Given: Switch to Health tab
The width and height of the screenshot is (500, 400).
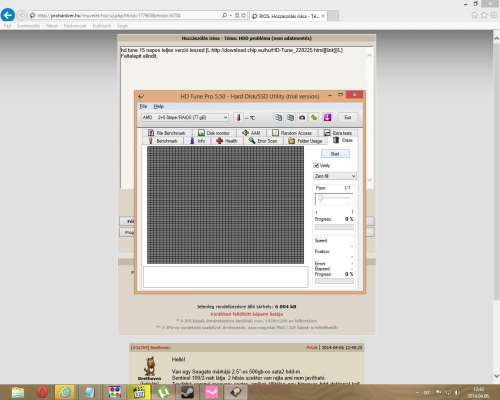Looking at the screenshot, I should pyautogui.click(x=227, y=141).
